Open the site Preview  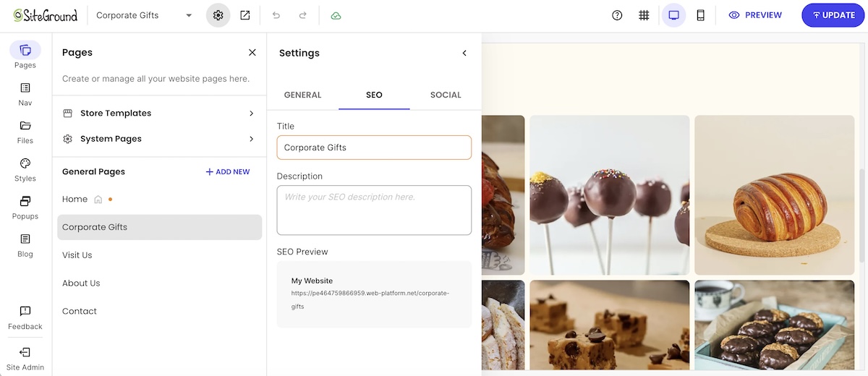[x=755, y=15]
